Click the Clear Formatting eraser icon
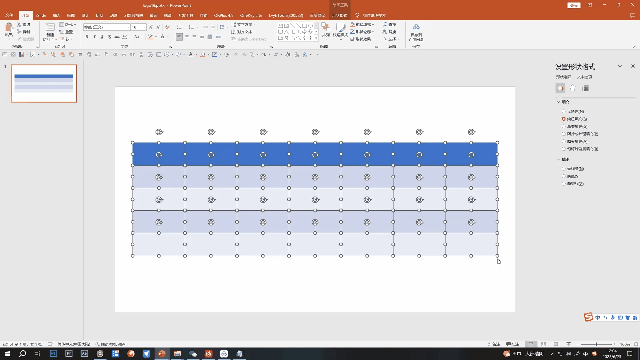Screen dimensions: 640x360 click(x=167, y=27)
